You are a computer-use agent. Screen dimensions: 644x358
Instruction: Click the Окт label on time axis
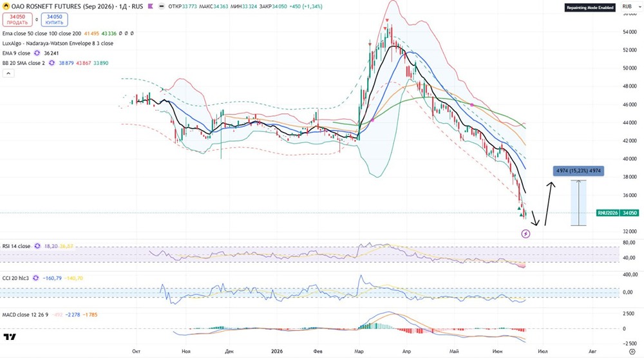[137, 352]
